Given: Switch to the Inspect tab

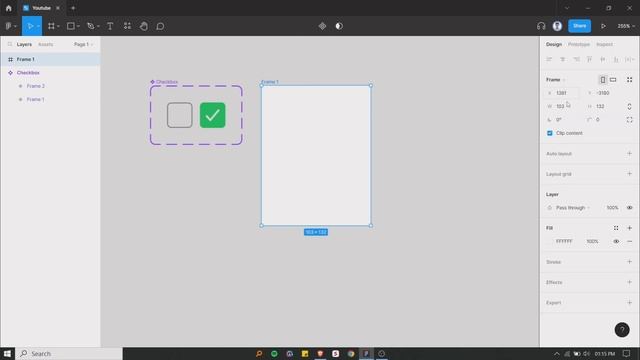Looking at the screenshot, I should 604,44.
